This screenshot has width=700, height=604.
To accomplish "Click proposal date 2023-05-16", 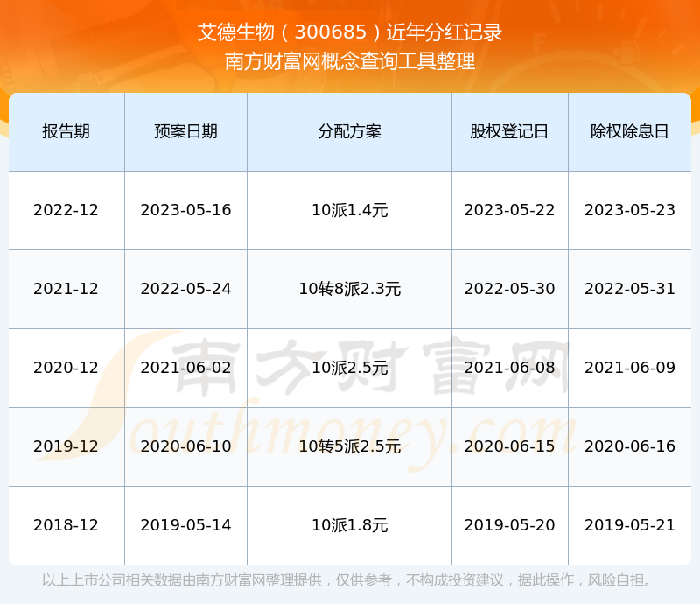I will point(185,210).
